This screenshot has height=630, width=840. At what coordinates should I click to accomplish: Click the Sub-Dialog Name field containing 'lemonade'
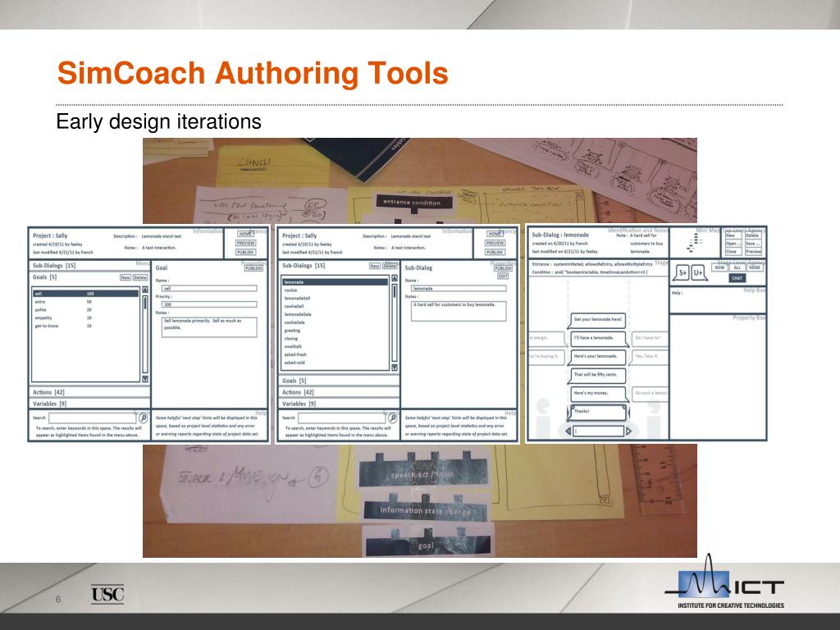tap(459, 288)
